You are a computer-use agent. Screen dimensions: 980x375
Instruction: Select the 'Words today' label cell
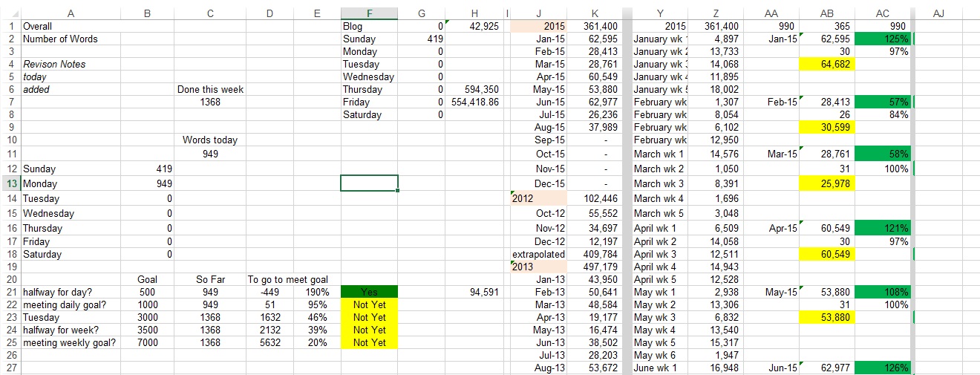coord(210,140)
